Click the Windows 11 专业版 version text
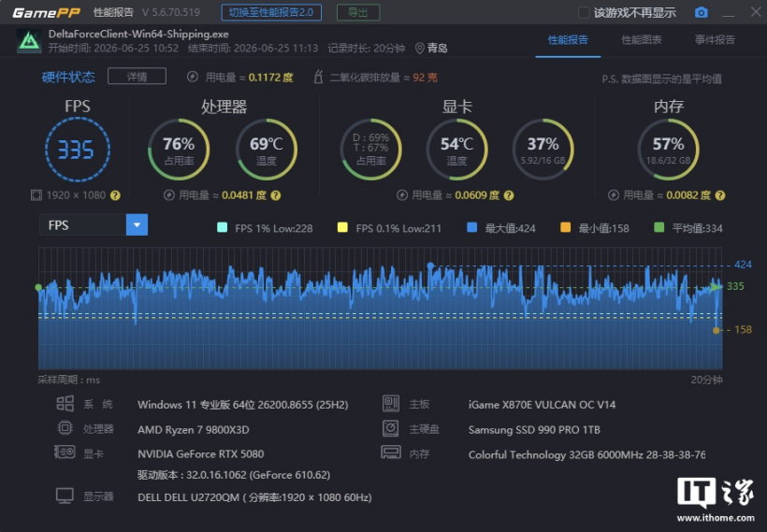 (x=243, y=405)
